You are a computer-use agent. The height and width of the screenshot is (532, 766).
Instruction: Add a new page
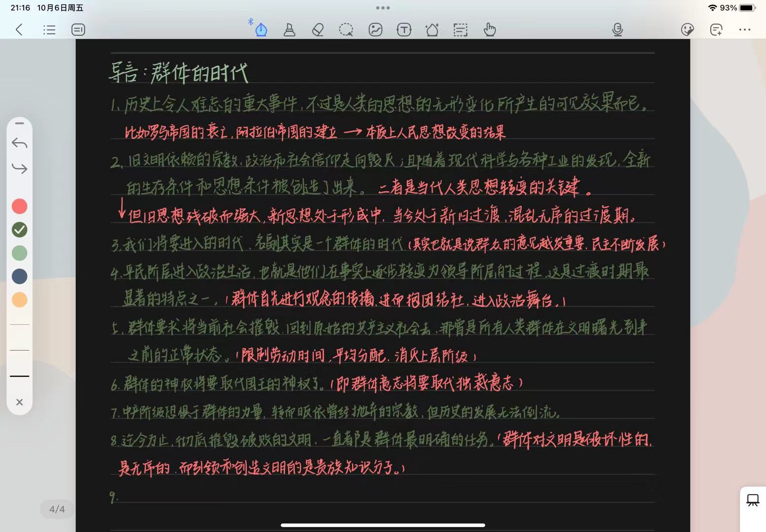click(x=716, y=30)
